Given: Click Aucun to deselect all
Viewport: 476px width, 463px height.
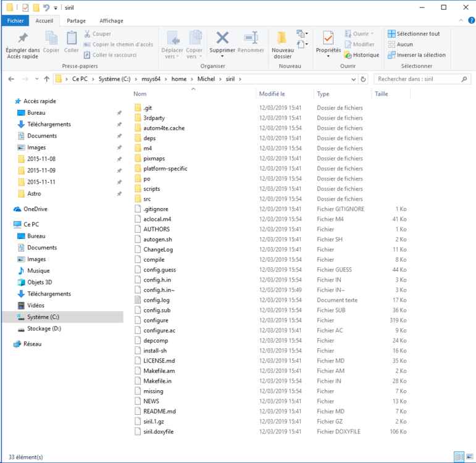Looking at the screenshot, I should tap(401, 44).
